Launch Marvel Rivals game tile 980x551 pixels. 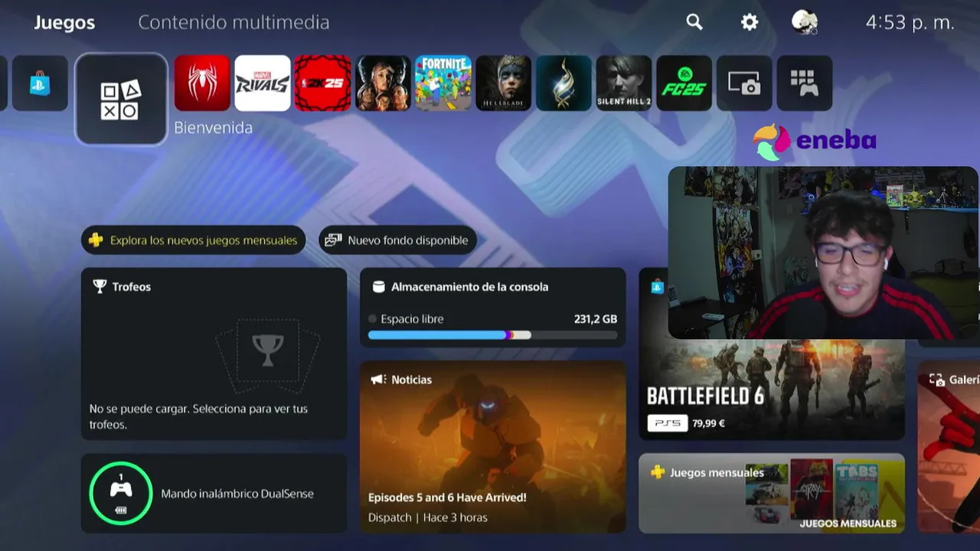coord(263,83)
